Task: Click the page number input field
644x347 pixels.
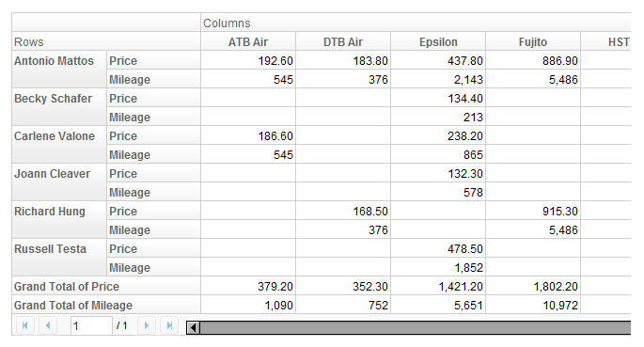Action: tap(91, 326)
